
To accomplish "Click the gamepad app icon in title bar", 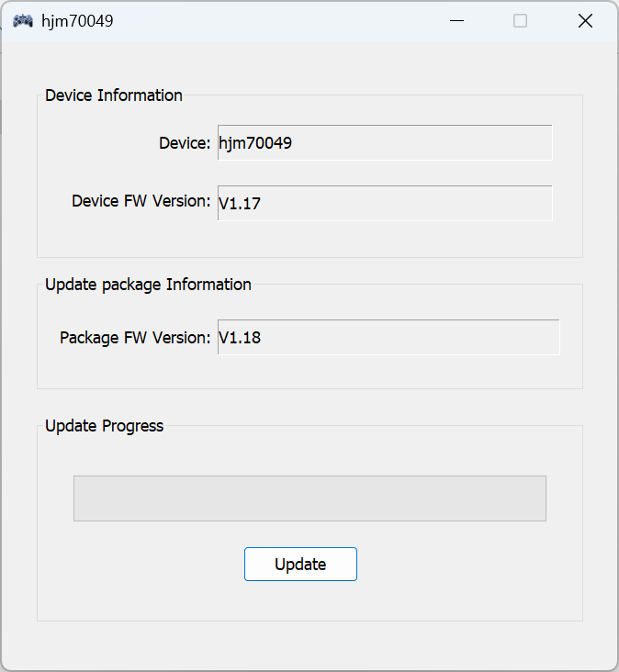I will 23,20.
